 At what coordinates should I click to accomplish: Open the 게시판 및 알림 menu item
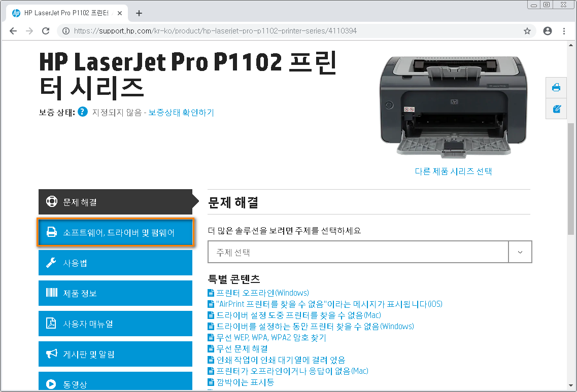(x=116, y=354)
